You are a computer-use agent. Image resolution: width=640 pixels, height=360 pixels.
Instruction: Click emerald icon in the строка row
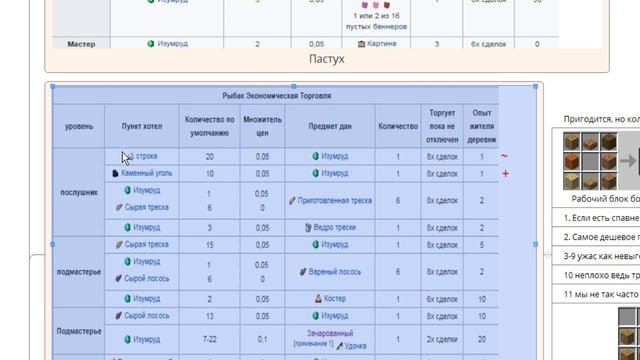(x=316, y=156)
